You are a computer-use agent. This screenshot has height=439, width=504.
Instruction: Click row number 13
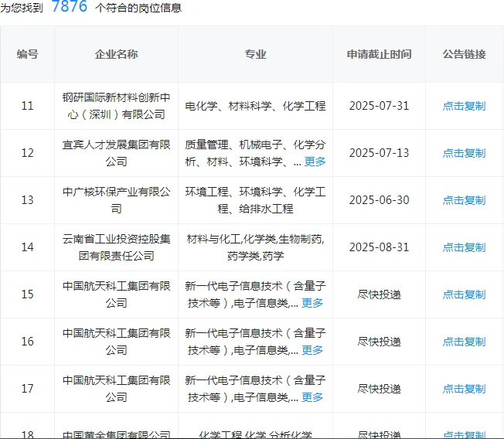click(27, 200)
